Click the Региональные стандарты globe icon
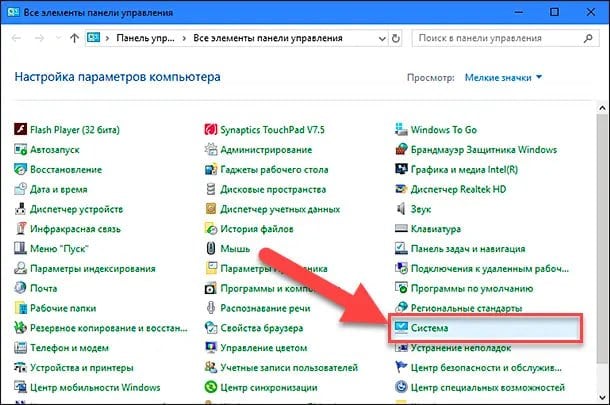610x405 pixels. pos(401,308)
